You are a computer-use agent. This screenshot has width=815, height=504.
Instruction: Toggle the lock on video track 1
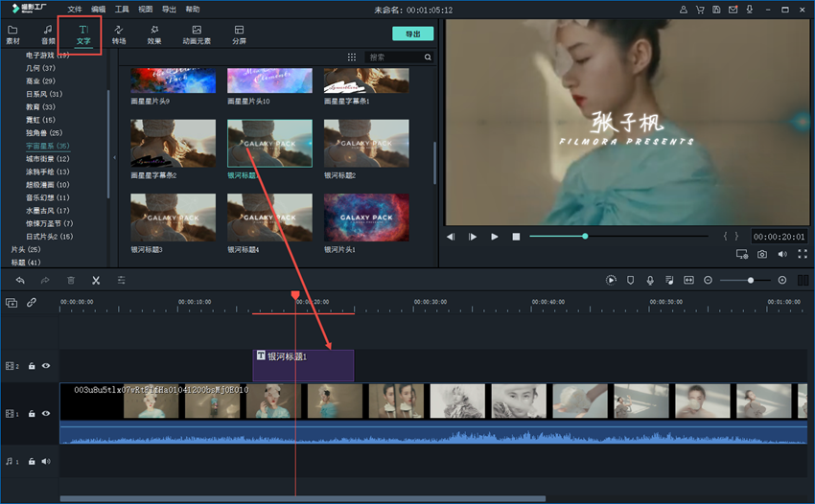pyautogui.click(x=32, y=414)
